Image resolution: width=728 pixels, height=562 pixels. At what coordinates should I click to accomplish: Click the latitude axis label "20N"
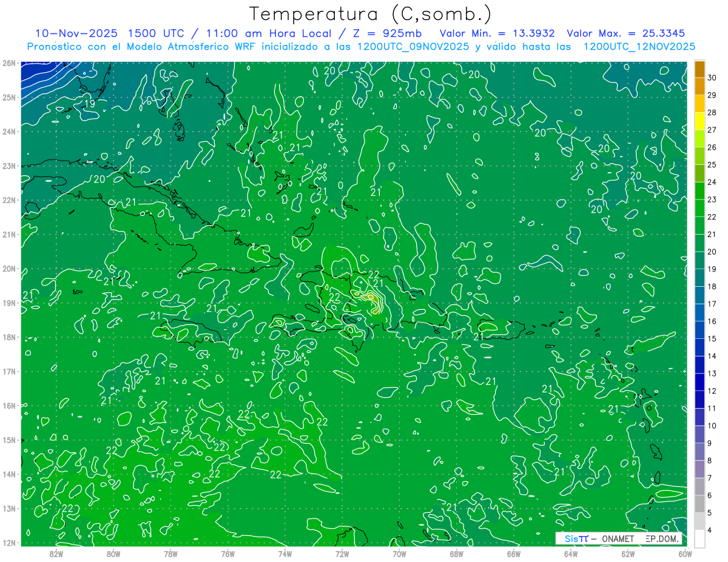click(9, 269)
